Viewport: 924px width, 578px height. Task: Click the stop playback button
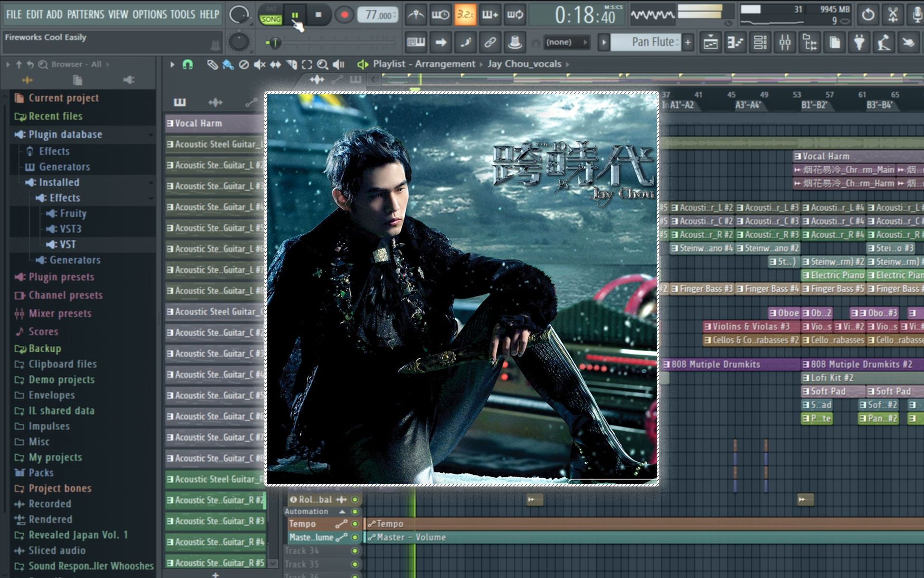[x=318, y=15]
